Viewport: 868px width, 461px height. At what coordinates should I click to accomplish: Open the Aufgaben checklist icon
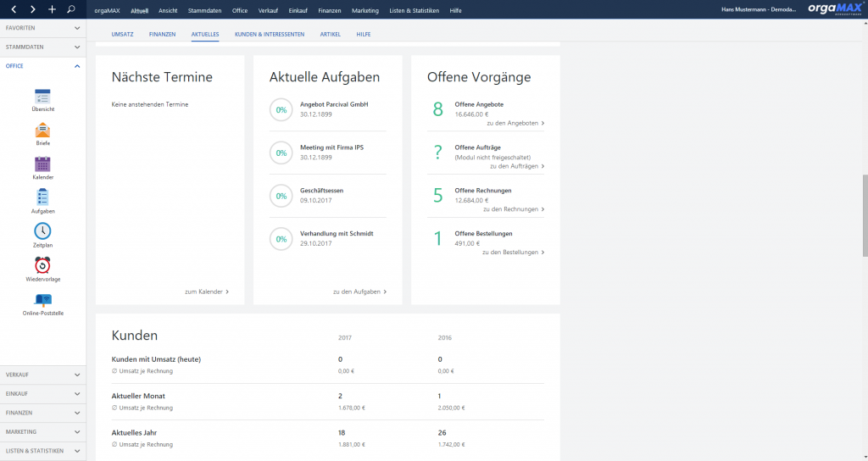coord(42,197)
